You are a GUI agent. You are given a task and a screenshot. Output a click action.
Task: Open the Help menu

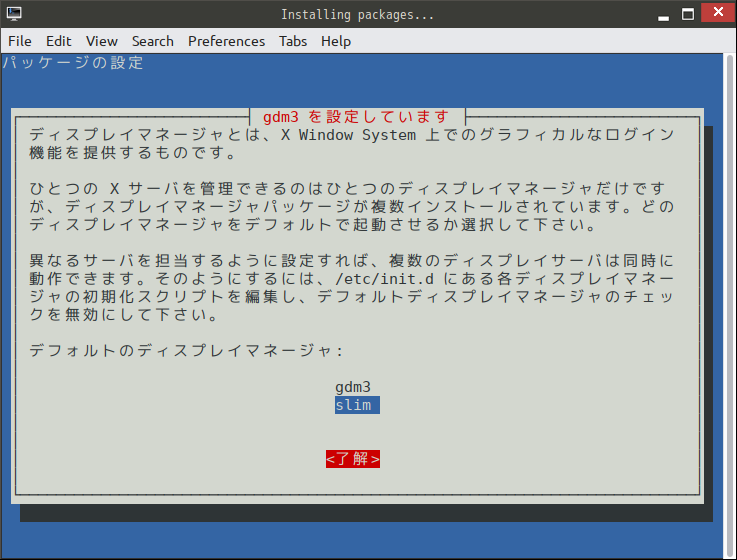click(x=336, y=41)
